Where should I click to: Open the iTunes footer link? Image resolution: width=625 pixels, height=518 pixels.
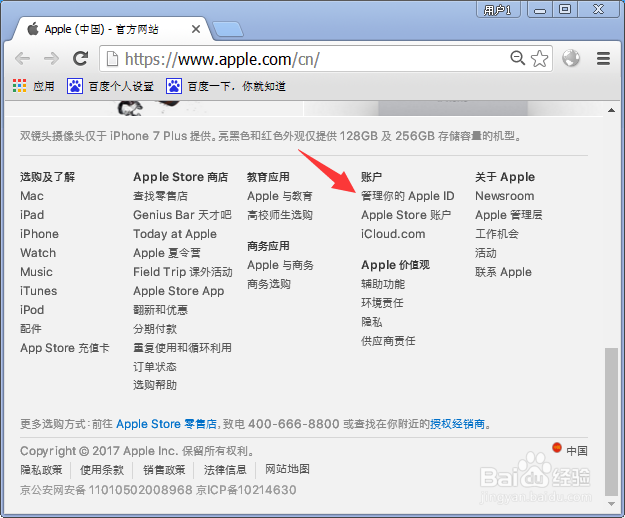point(39,291)
